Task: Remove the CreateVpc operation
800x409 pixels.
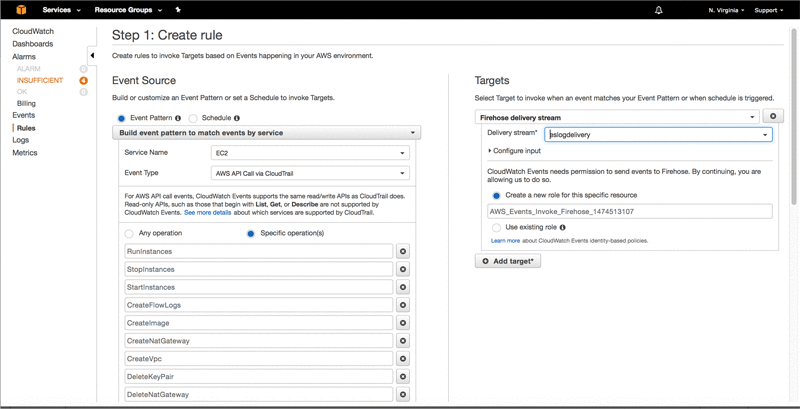Action: [403, 359]
